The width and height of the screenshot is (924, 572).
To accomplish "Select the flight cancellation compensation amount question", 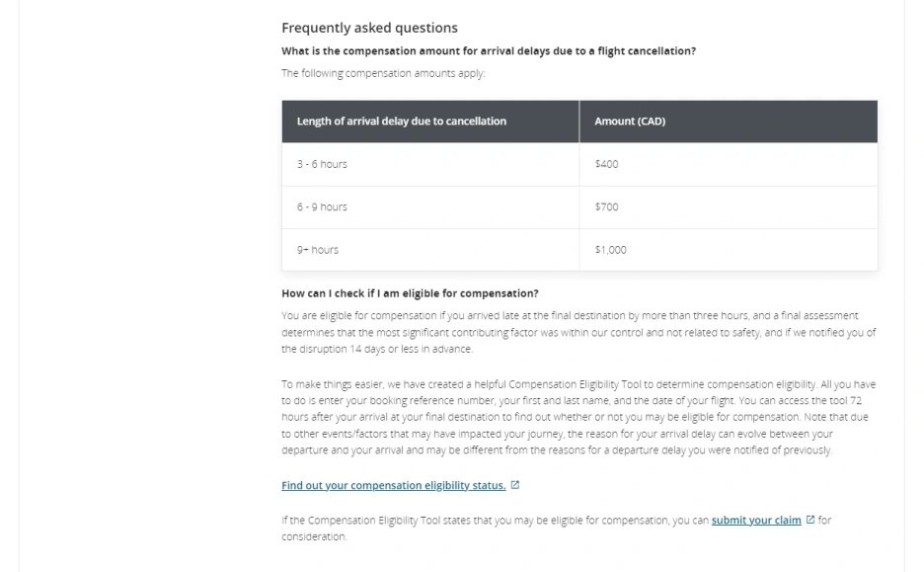I will tap(488, 51).
